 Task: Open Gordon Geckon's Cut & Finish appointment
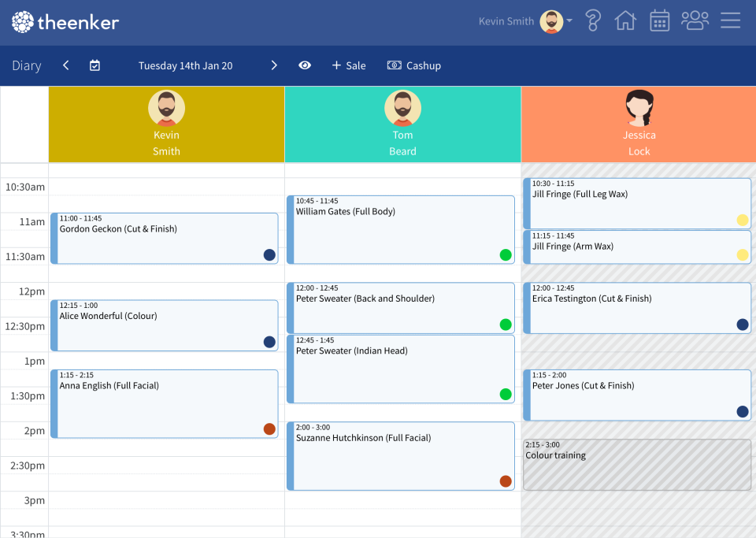[165, 236]
